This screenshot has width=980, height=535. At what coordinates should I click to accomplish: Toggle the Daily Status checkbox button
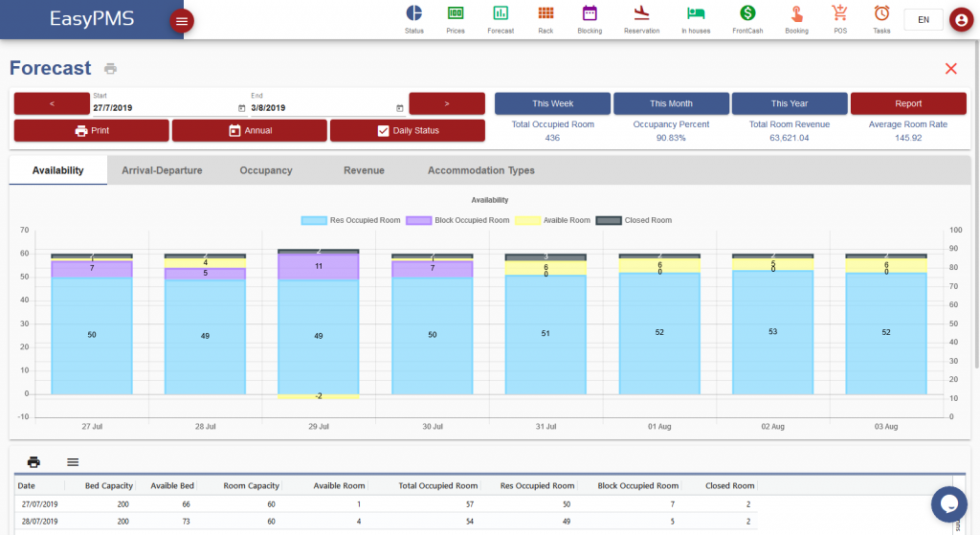(408, 130)
